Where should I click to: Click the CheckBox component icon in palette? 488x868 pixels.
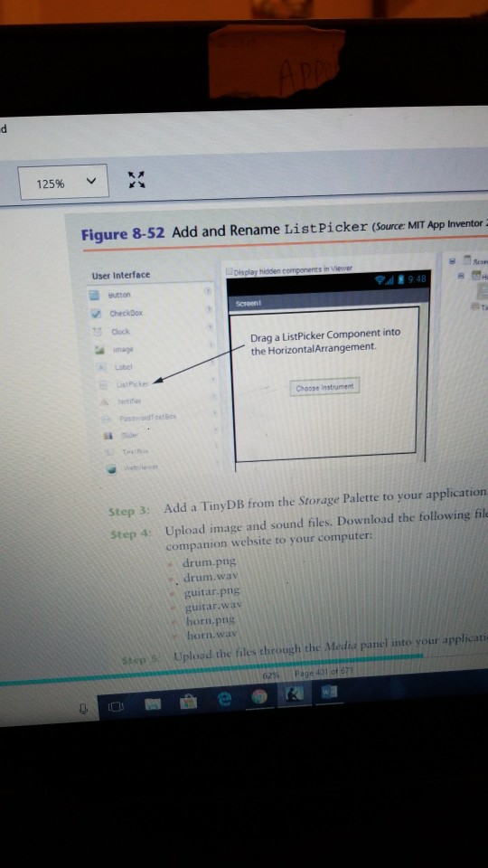(96, 314)
